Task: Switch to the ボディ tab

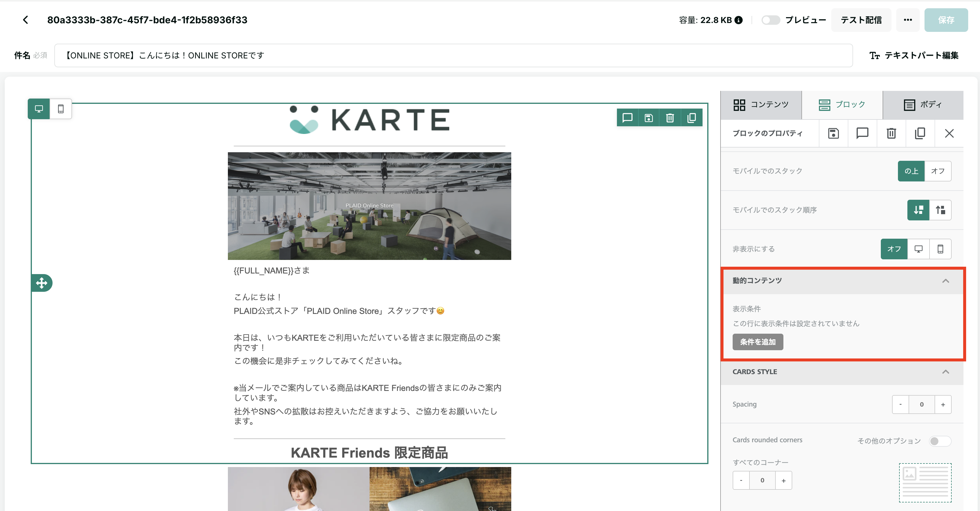Action: tap(922, 104)
